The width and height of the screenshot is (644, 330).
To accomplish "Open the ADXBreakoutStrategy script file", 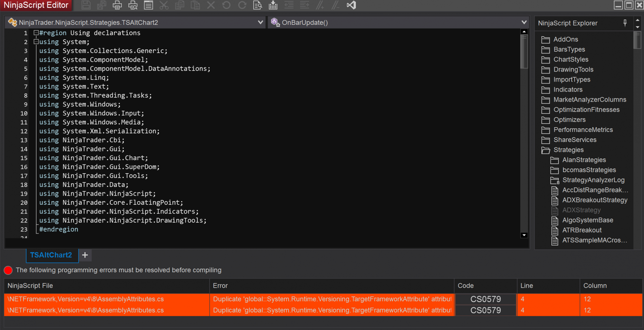I will point(594,200).
